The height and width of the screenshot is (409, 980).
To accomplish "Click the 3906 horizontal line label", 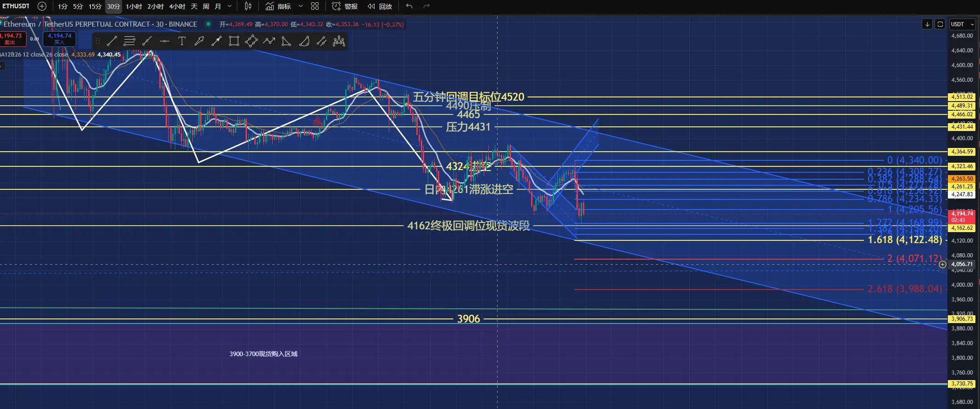I will (x=469, y=319).
